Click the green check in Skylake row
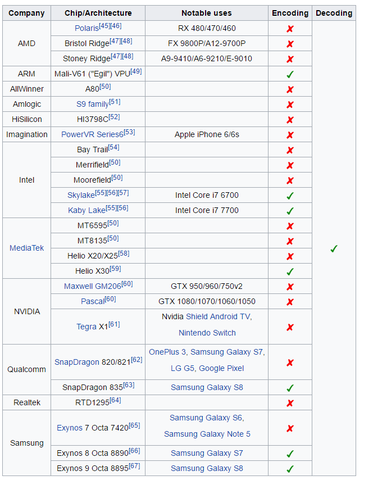The height and width of the screenshot is (480, 373). [290, 196]
